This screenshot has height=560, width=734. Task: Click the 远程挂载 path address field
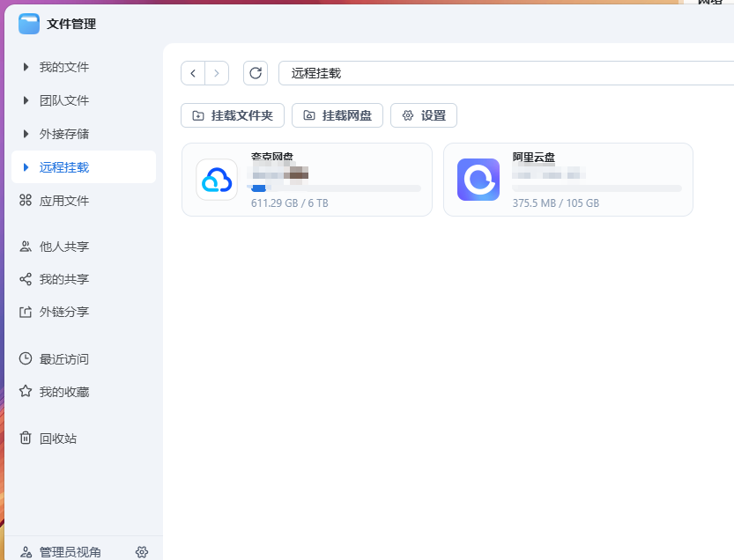click(x=502, y=73)
